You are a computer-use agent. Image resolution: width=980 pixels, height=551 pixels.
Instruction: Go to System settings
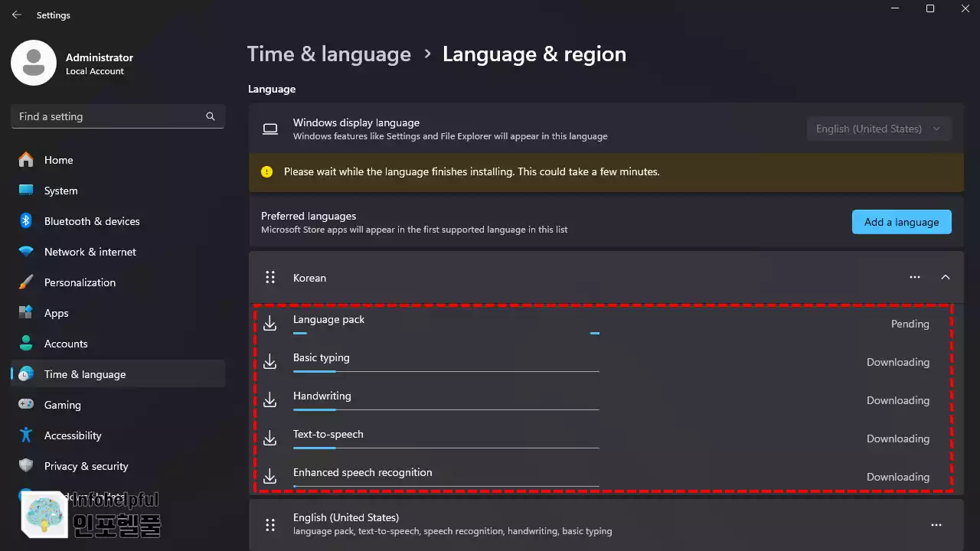[118, 191]
